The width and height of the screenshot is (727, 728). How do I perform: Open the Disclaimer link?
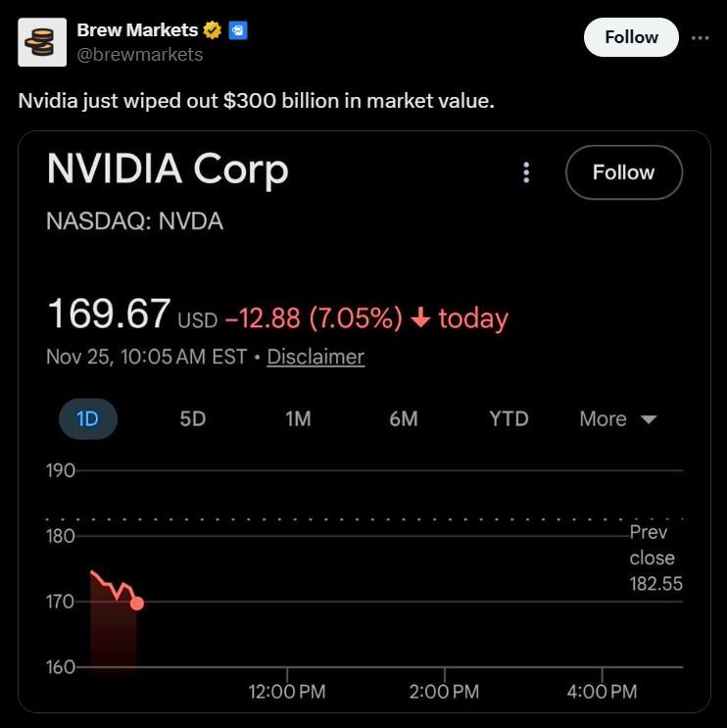(x=315, y=357)
